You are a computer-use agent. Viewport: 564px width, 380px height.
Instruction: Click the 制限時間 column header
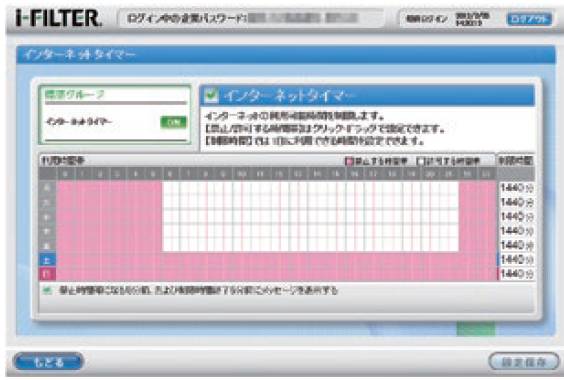(x=515, y=160)
